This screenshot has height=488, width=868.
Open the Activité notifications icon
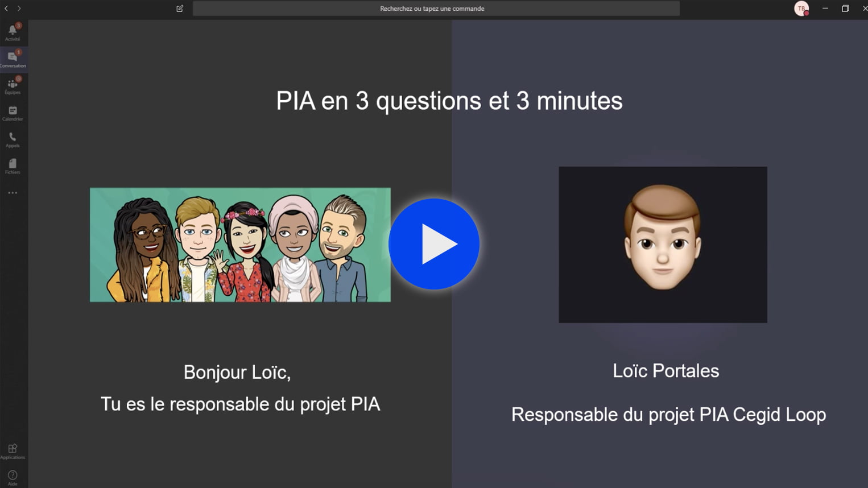click(13, 32)
